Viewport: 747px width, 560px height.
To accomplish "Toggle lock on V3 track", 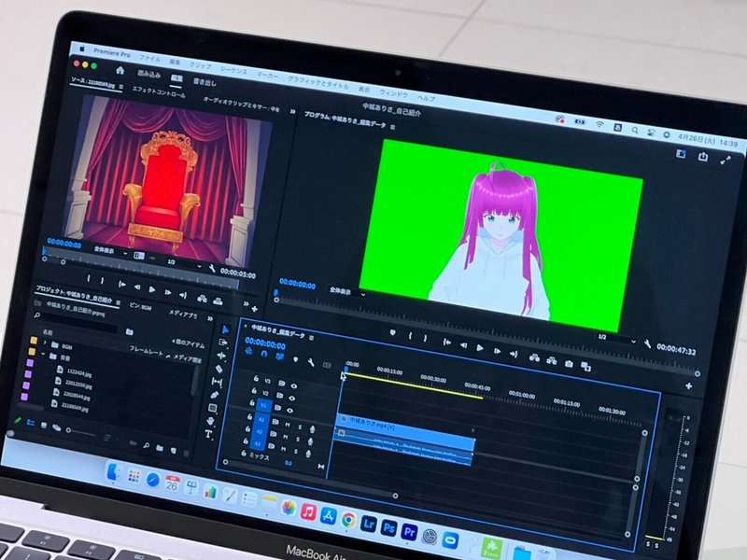I will tap(256, 379).
